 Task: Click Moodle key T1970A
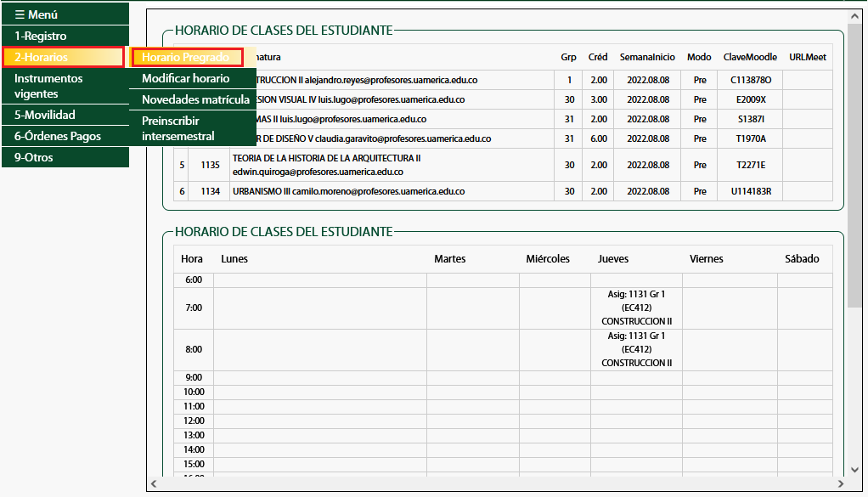pyautogui.click(x=751, y=139)
